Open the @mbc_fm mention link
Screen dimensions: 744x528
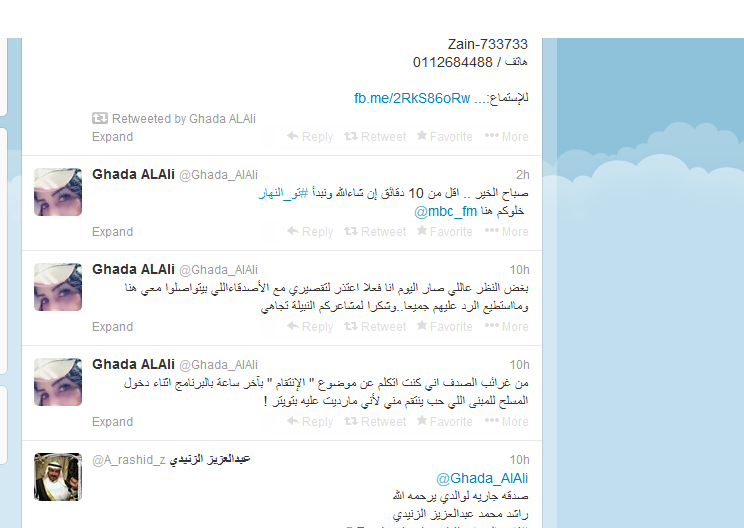pyautogui.click(x=446, y=211)
